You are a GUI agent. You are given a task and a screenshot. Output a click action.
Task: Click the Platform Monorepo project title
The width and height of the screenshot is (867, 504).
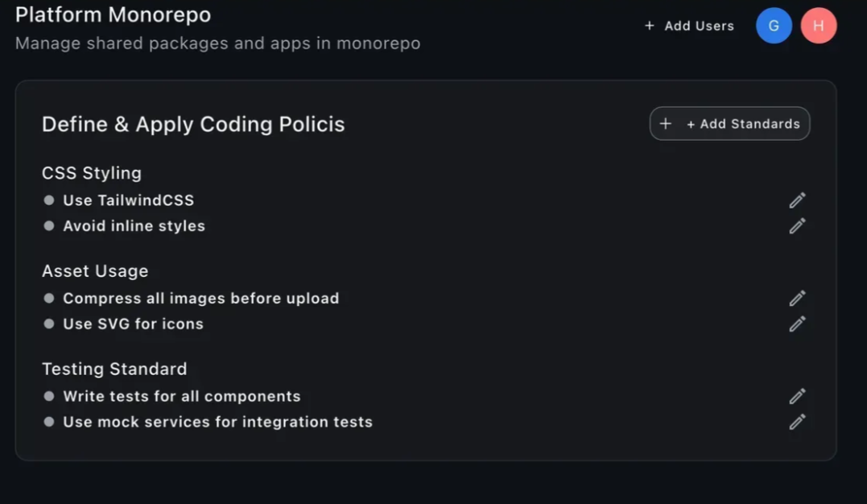point(113,14)
